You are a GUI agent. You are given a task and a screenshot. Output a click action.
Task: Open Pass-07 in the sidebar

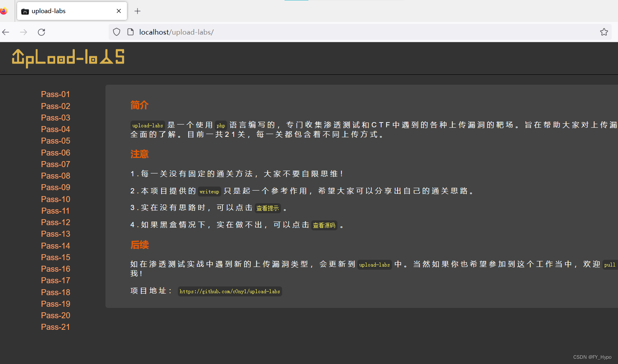click(55, 164)
